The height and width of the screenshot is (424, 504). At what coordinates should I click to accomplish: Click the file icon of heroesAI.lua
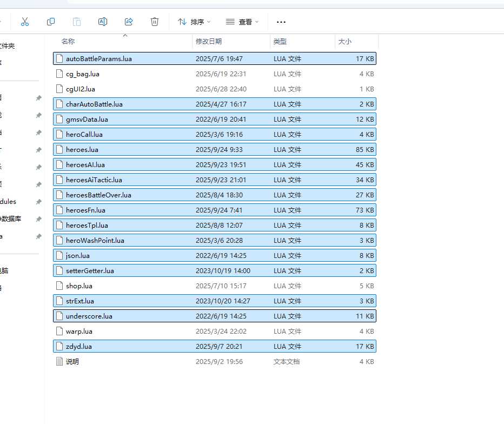(x=59, y=164)
